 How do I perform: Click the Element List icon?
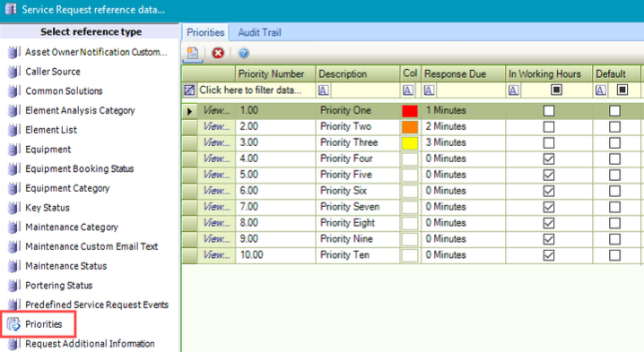coord(13,130)
